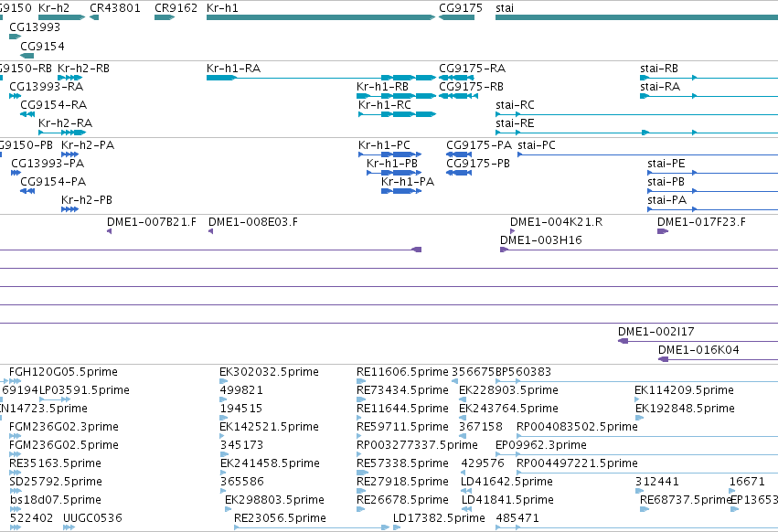
Task: Select EST label LD41642.5prime
Action: pyautogui.click(x=506, y=482)
